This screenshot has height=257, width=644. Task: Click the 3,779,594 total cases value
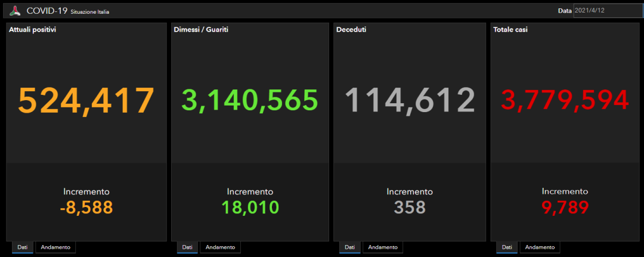tap(565, 101)
